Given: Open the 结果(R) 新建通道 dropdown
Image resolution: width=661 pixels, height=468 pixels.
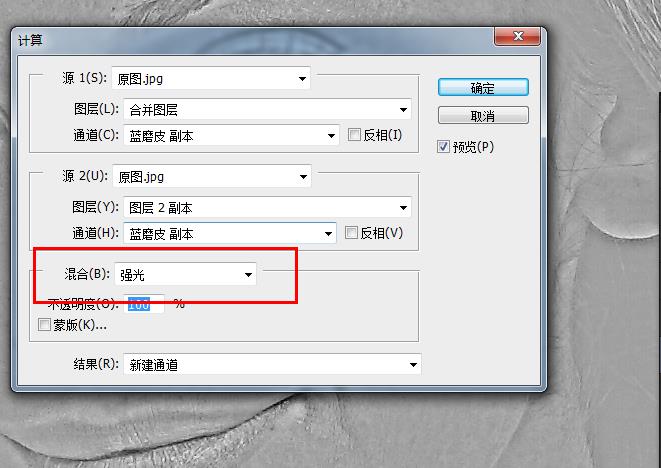Looking at the screenshot, I should coord(272,364).
